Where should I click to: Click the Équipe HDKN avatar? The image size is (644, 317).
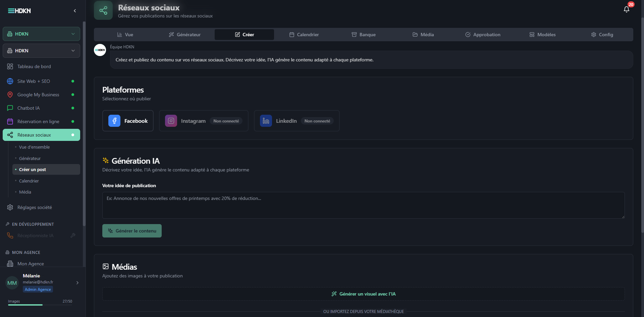tap(100, 50)
